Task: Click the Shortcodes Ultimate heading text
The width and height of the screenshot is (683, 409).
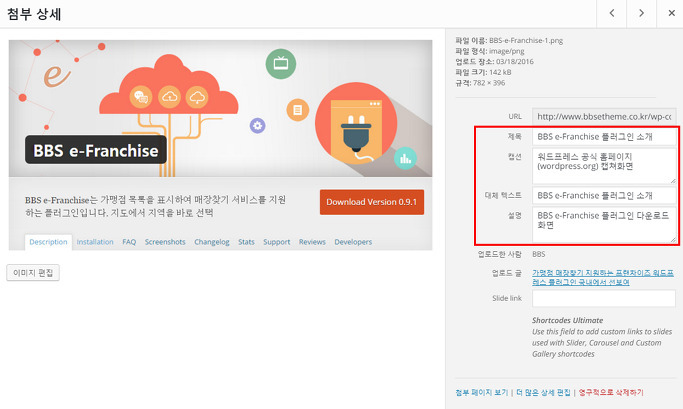Action: (567, 320)
